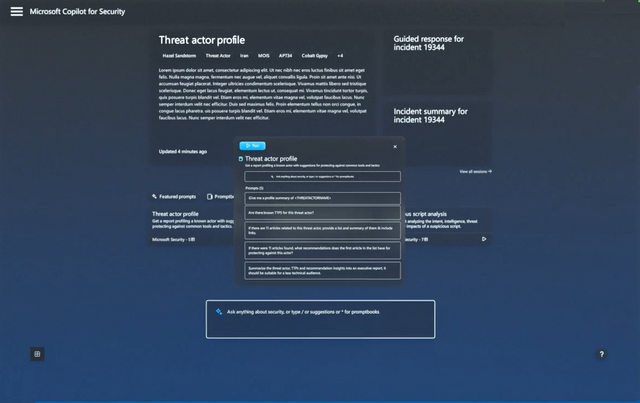Screen dimensions: 640x403
Task: Click the sparkle icon in main prompt bar
Action: (x=219, y=311)
